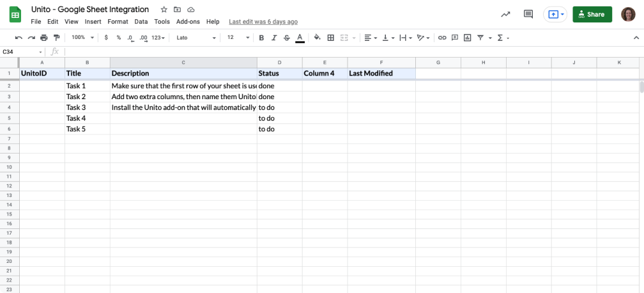This screenshot has width=644, height=293.
Task: Open text rotation dropdown
Action: (x=423, y=38)
